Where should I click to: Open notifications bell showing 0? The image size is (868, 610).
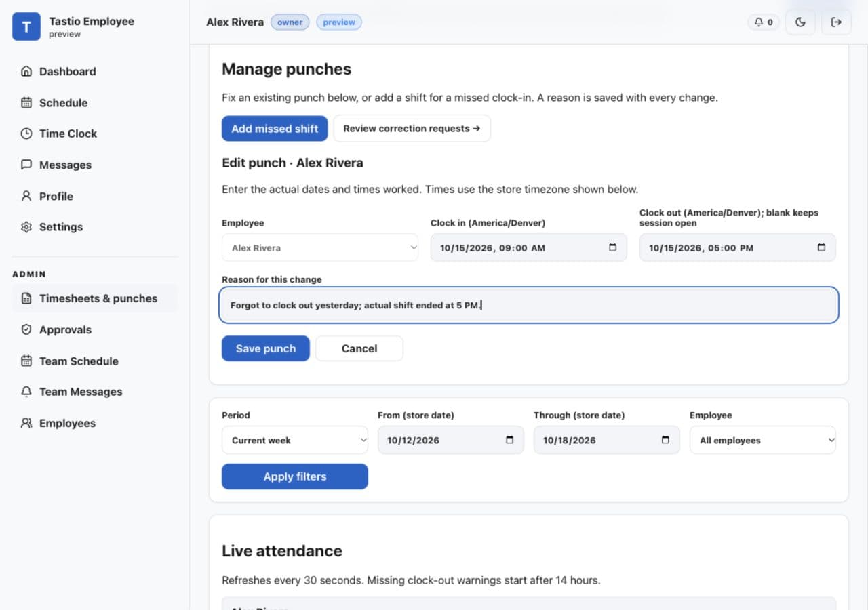coord(764,22)
